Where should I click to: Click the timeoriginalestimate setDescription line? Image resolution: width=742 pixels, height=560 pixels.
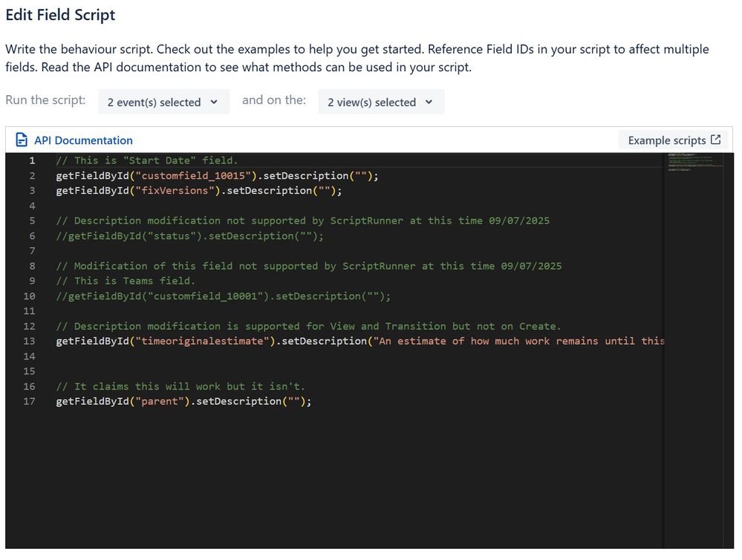tap(360, 341)
